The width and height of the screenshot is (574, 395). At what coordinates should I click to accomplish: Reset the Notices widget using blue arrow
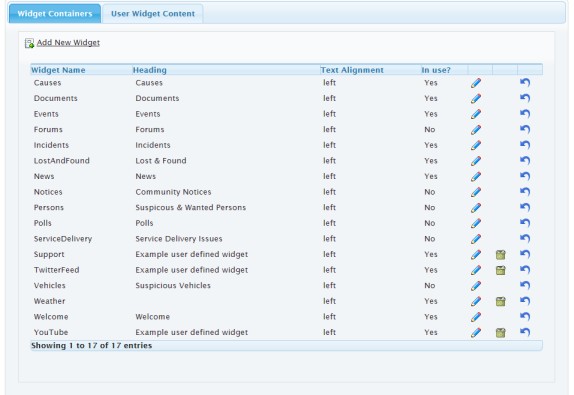[x=525, y=192]
